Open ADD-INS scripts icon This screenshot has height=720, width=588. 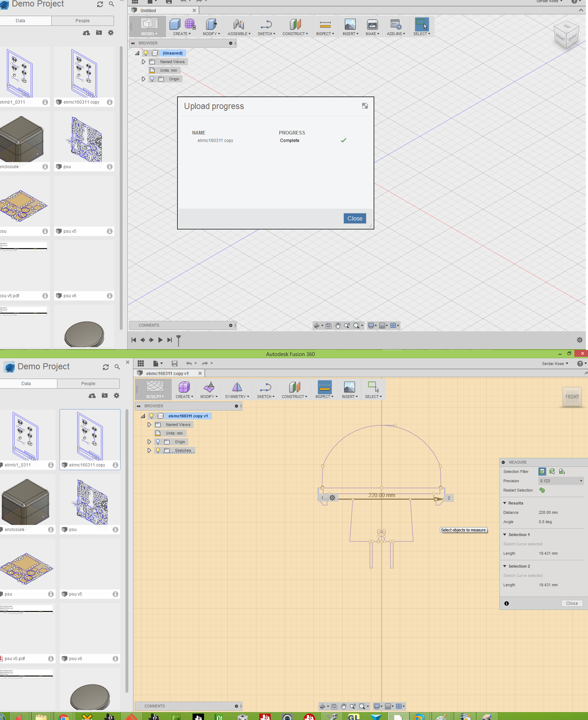coord(396,24)
